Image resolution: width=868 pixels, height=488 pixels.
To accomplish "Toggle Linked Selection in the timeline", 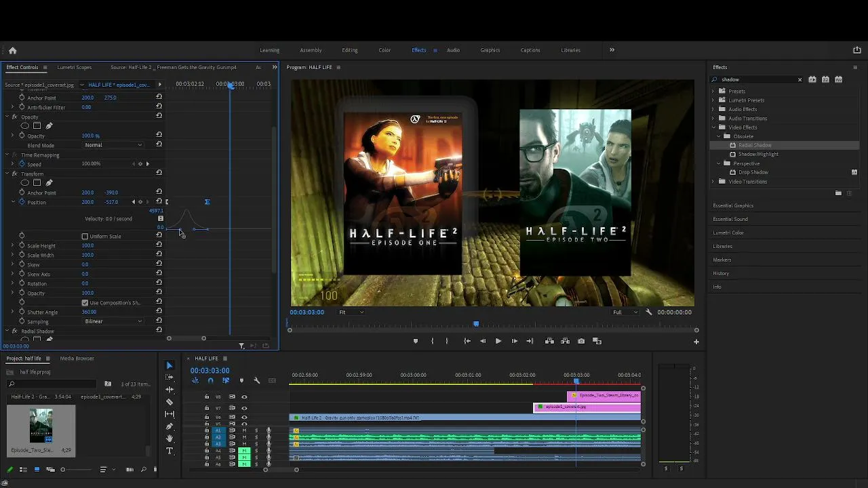I will (x=226, y=380).
